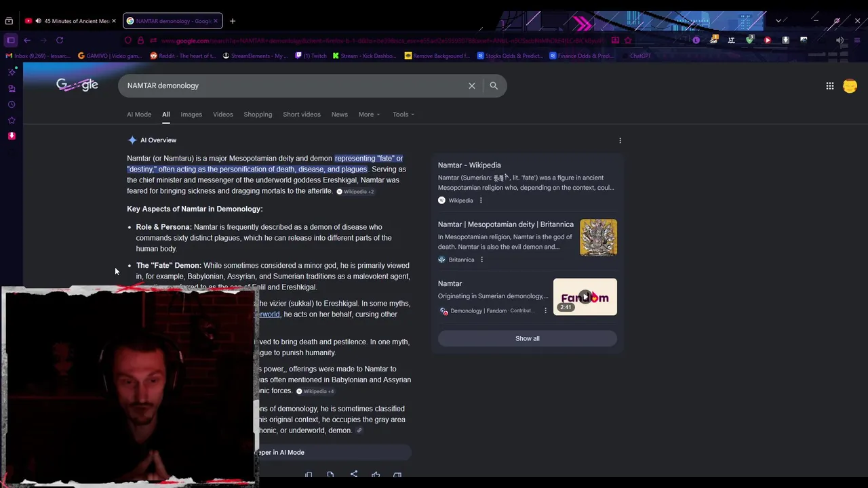The width and height of the screenshot is (868, 488).
Task: Open more options for Demonology Fandom source
Action: click(x=545, y=311)
